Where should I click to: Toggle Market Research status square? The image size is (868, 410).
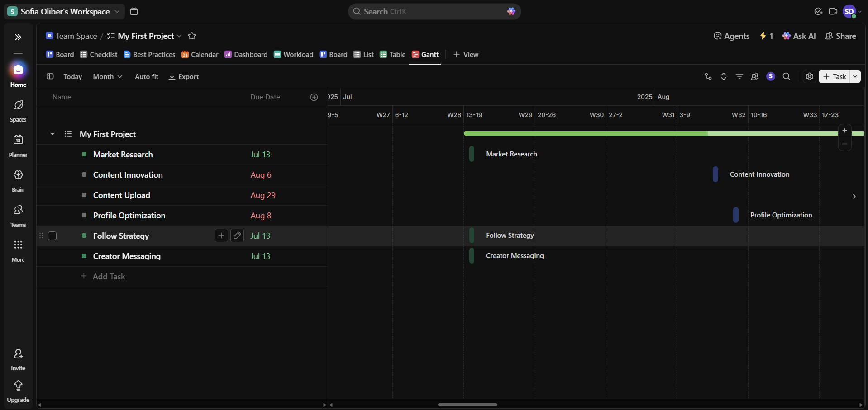pos(84,155)
